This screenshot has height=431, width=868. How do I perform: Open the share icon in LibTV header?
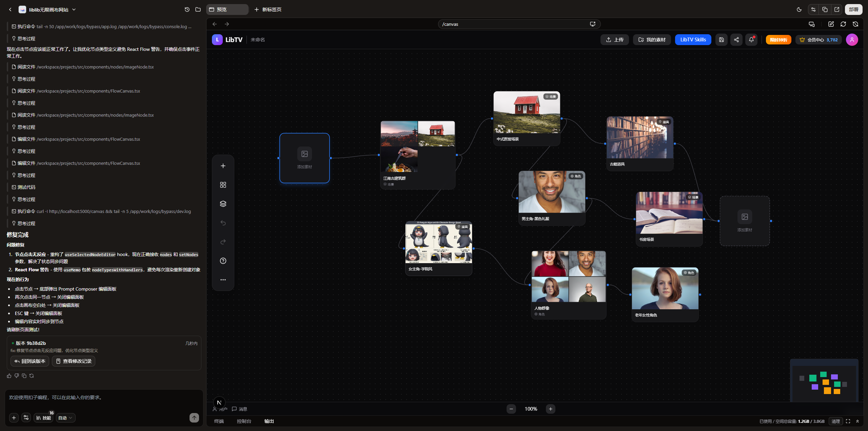[736, 40]
